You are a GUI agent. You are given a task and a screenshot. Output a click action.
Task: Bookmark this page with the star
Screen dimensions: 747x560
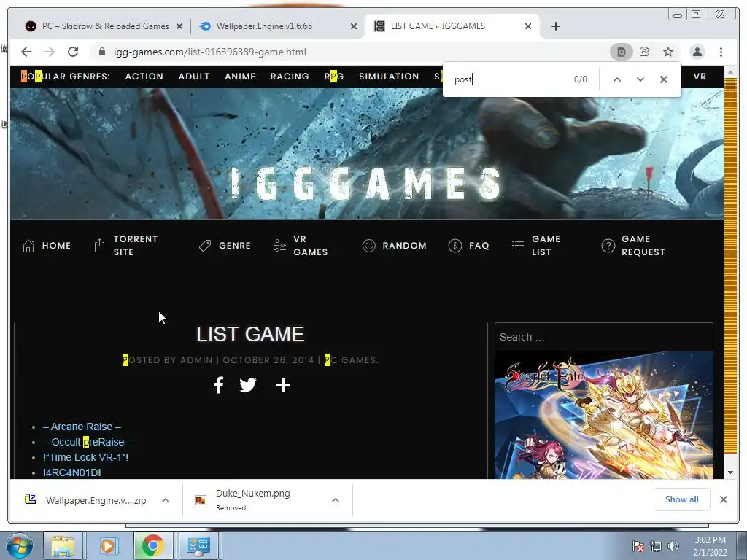[668, 52]
